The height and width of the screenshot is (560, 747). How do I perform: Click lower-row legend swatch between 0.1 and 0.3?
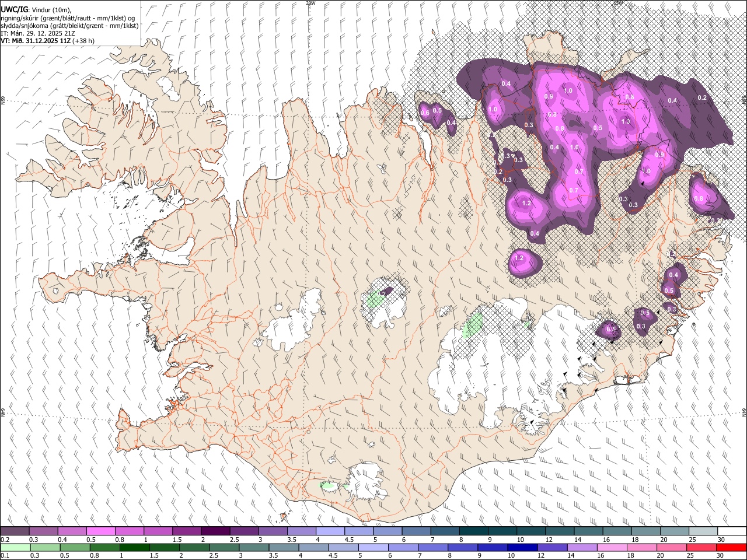[x=15, y=547]
